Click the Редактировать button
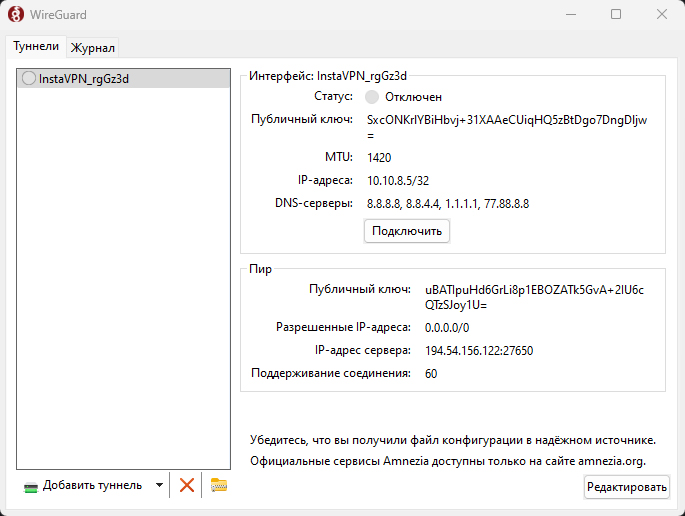This screenshot has width=685, height=516. [x=626, y=487]
